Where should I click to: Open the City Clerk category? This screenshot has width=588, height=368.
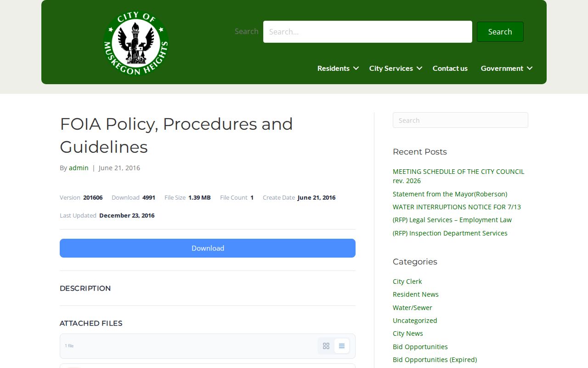tap(407, 282)
